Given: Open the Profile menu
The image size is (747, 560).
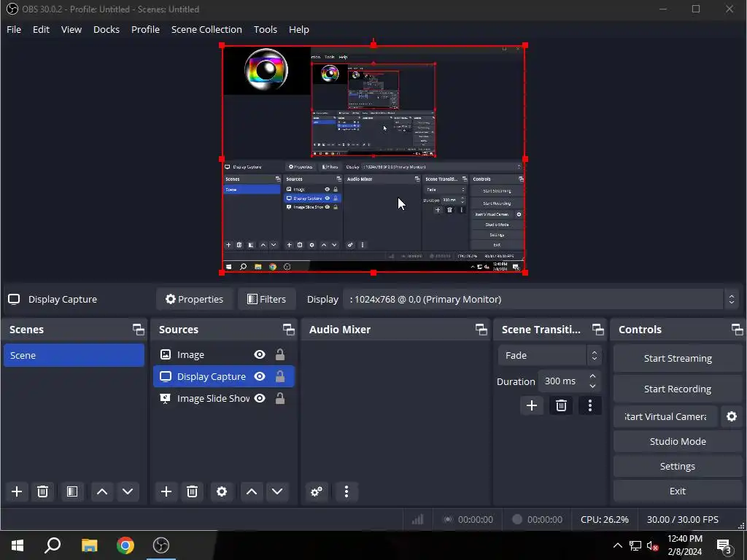Looking at the screenshot, I should tap(145, 29).
